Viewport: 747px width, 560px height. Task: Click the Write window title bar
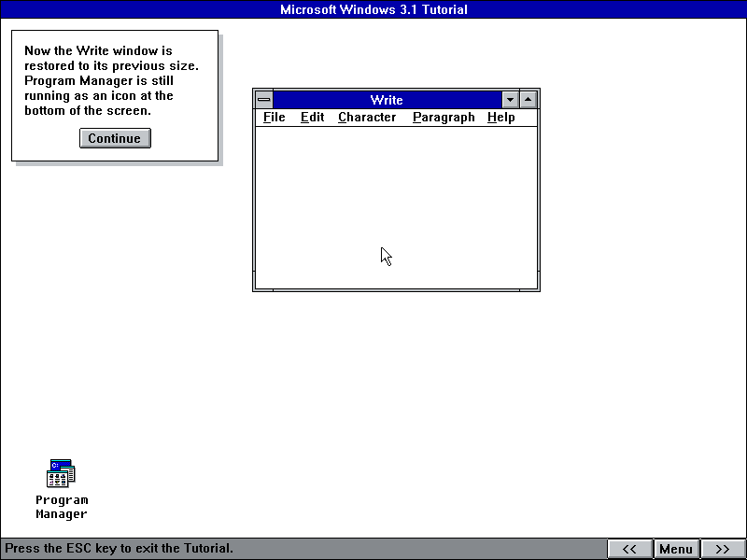click(387, 100)
